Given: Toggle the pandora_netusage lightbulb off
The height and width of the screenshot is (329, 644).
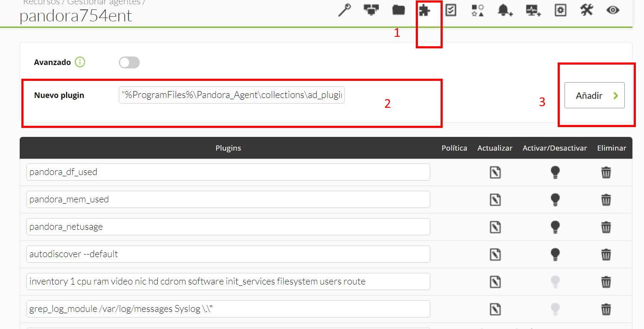Looking at the screenshot, I should (x=555, y=227).
